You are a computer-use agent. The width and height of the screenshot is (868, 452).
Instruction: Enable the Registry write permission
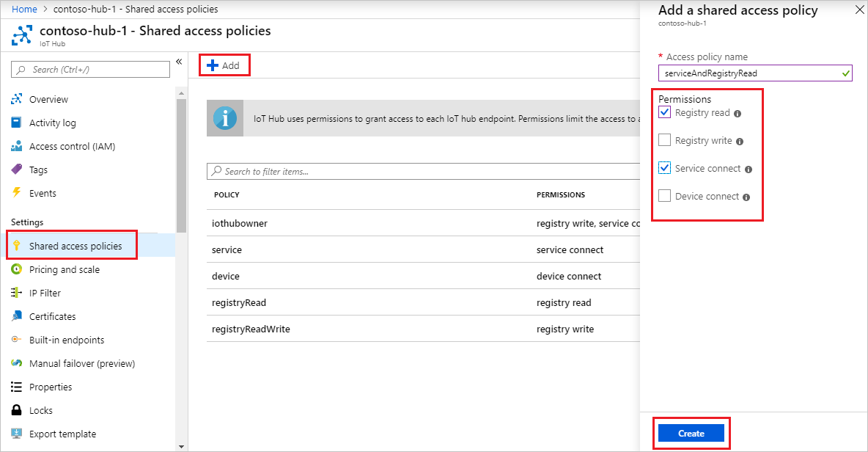tap(664, 139)
